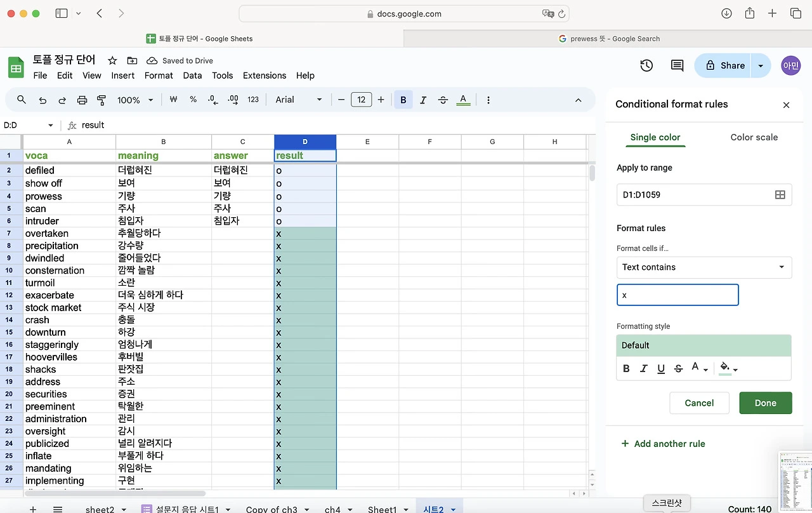The image size is (812, 513).
Task: Show Safari tab overview
Action: pos(796,13)
